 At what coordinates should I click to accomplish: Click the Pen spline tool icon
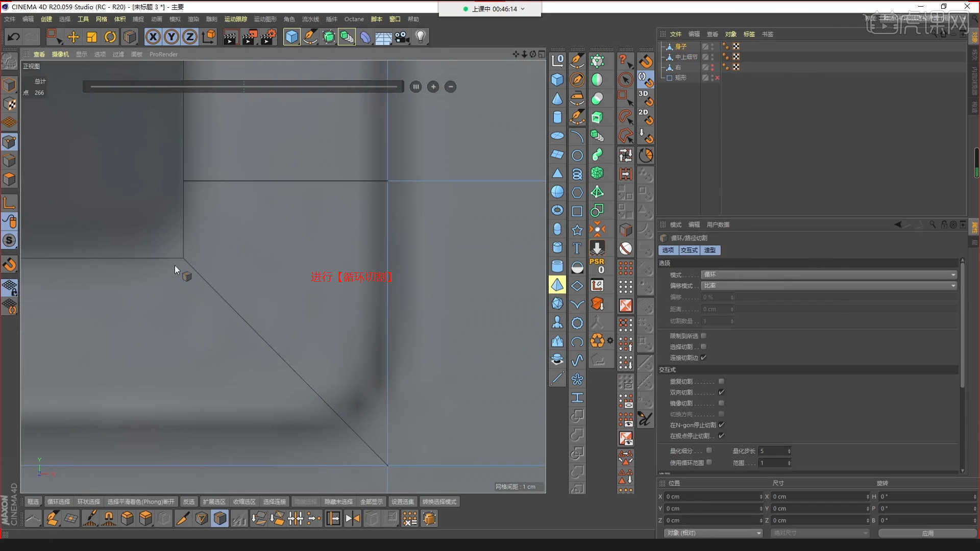[310, 37]
